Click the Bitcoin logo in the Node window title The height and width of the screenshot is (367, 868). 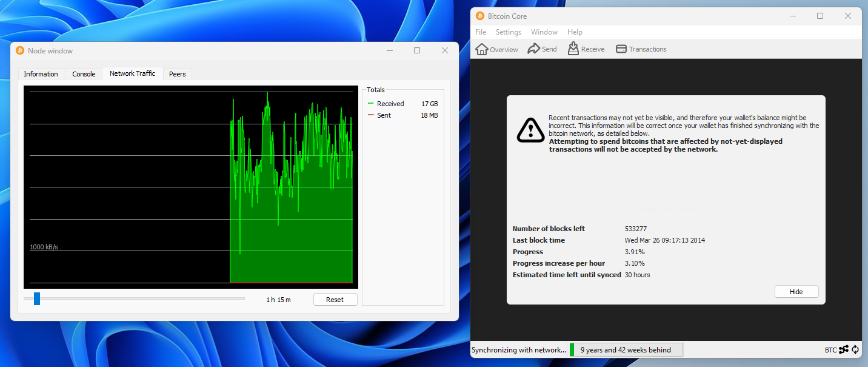coord(20,51)
